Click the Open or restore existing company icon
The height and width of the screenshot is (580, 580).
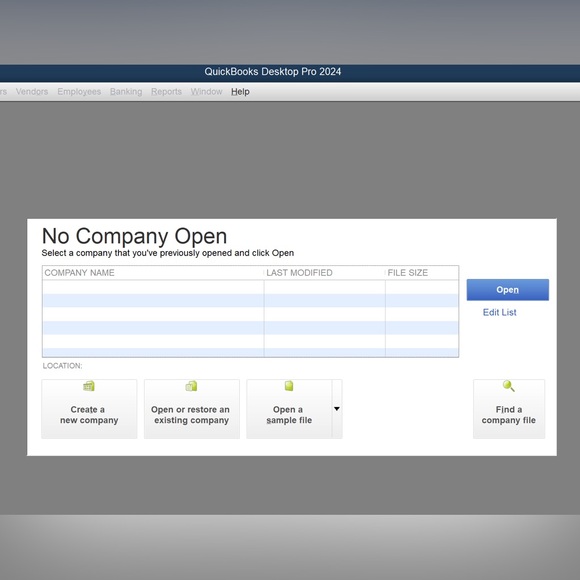pos(191,386)
